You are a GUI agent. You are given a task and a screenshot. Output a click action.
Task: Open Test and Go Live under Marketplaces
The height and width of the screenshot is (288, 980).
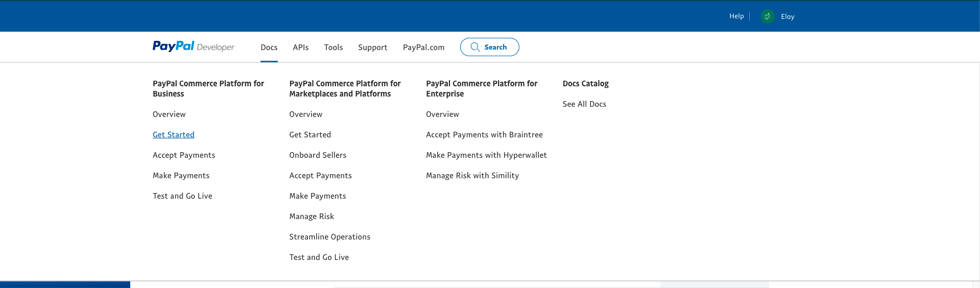[x=319, y=257]
